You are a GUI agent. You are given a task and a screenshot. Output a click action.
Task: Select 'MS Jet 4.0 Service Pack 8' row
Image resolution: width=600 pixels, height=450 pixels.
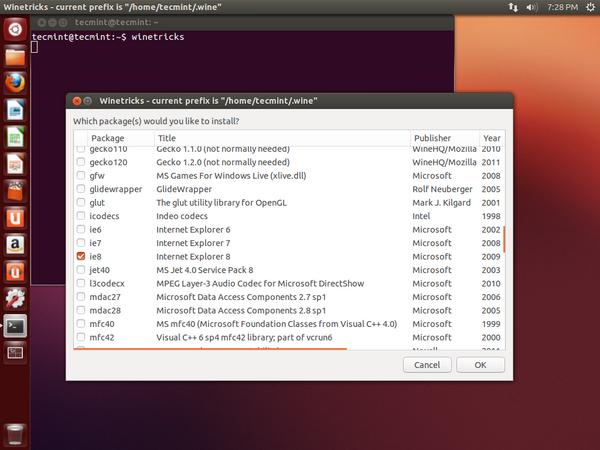[289, 270]
